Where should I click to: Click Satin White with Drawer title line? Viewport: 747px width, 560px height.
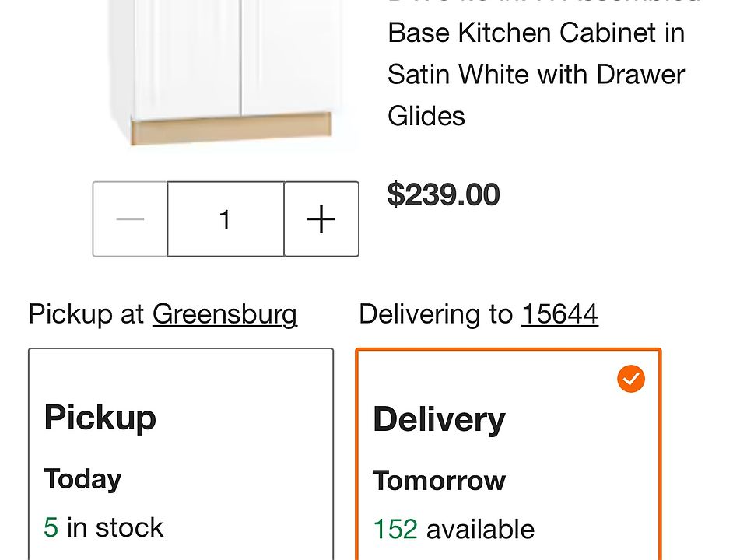tap(536, 75)
